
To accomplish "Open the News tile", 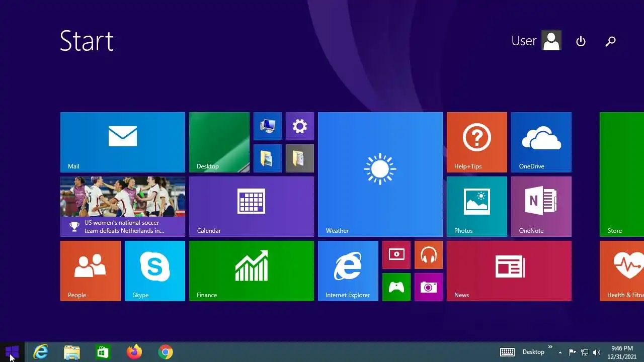I will 509,271.
